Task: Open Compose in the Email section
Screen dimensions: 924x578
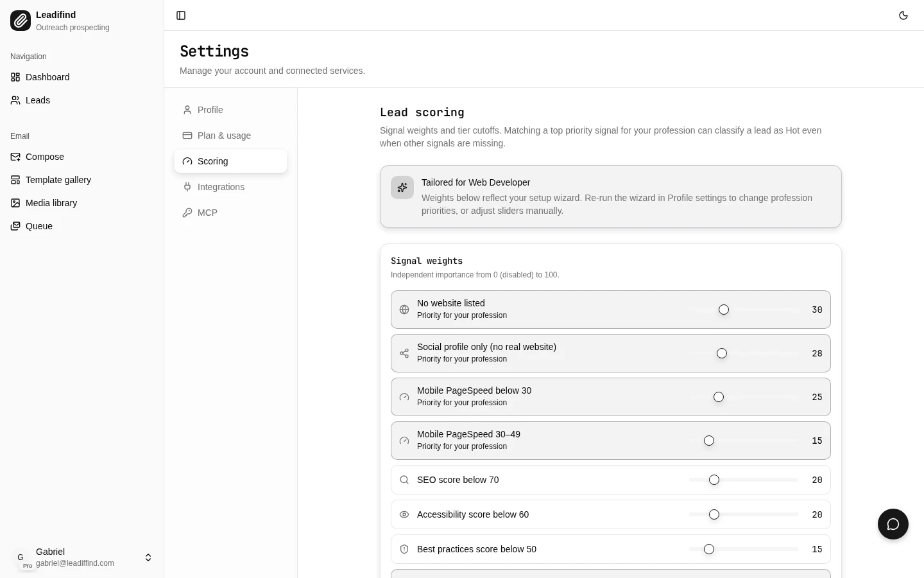Action: point(81,157)
